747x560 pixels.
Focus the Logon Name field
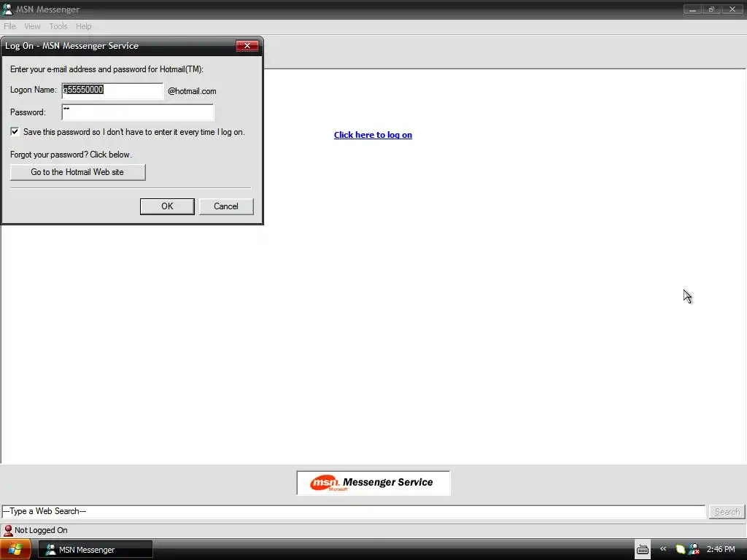click(x=112, y=90)
